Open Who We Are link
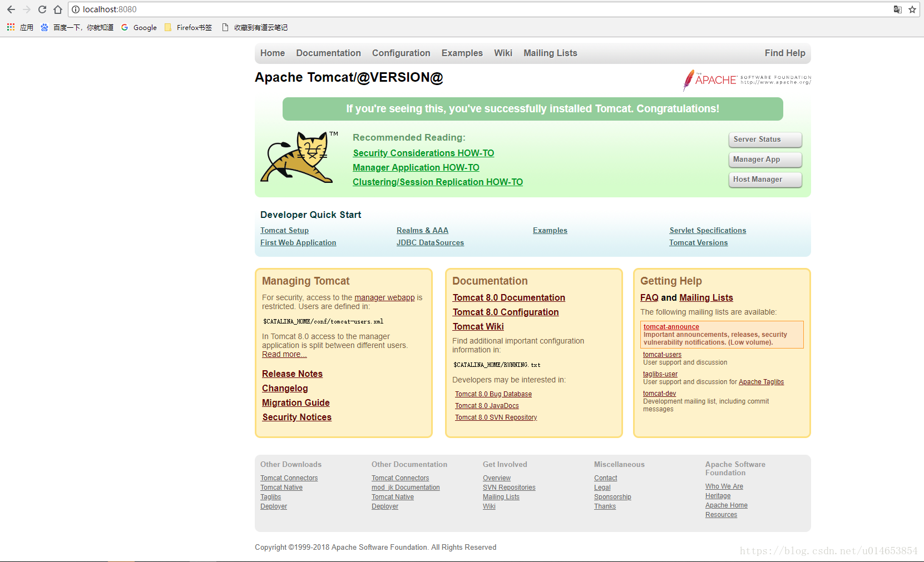This screenshot has height=562, width=924. tap(724, 486)
